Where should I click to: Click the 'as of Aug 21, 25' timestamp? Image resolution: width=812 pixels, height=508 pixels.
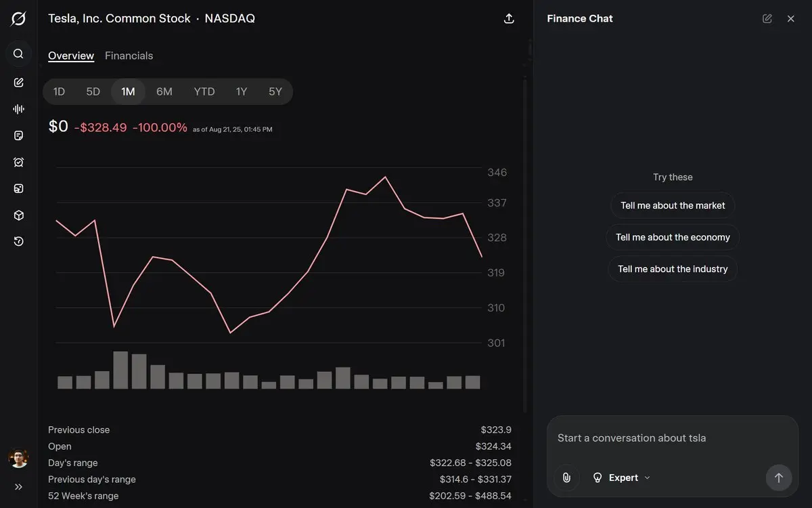click(233, 129)
